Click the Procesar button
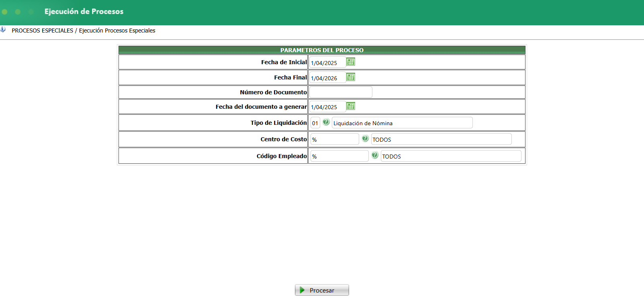The image size is (644, 305). point(322,290)
